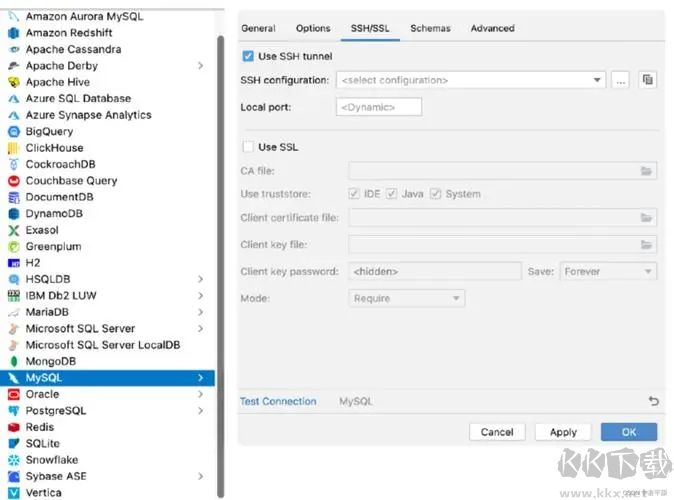Expand the Microsoft SQL Server submenu arrow
This screenshot has height=500, width=674.
tap(200, 329)
